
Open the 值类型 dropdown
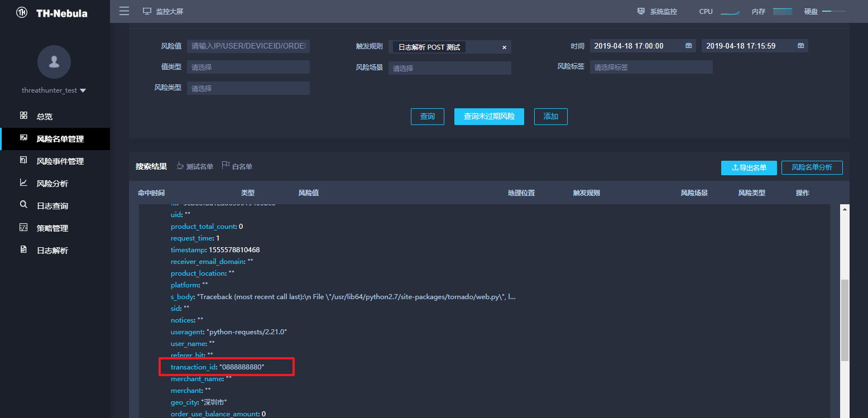[x=248, y=67]
